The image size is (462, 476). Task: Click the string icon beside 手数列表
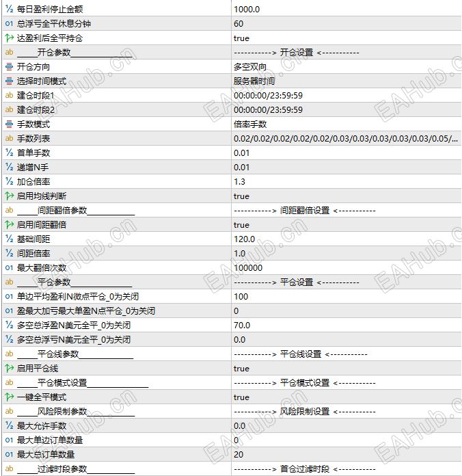click(9, 138)
